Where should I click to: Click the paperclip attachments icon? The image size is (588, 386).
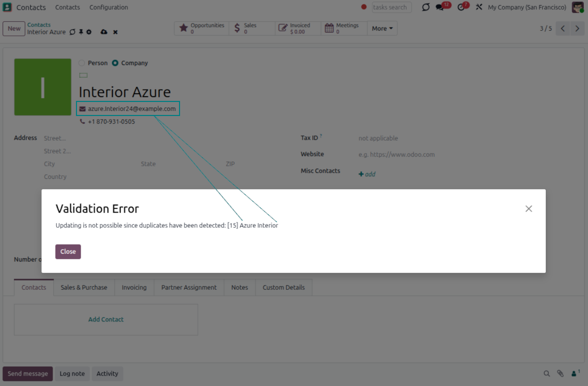tap(560, 374)
